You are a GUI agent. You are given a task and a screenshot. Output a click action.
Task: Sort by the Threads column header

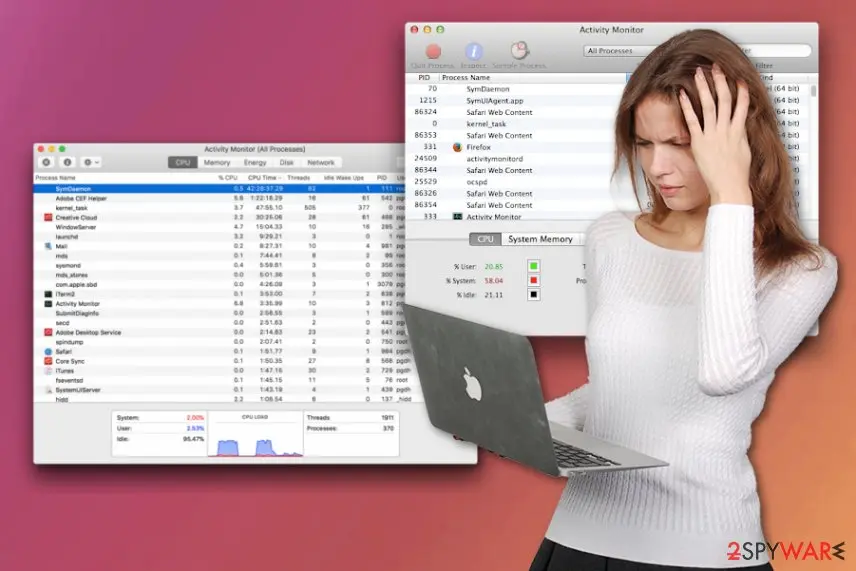click(x=299, y=178)
